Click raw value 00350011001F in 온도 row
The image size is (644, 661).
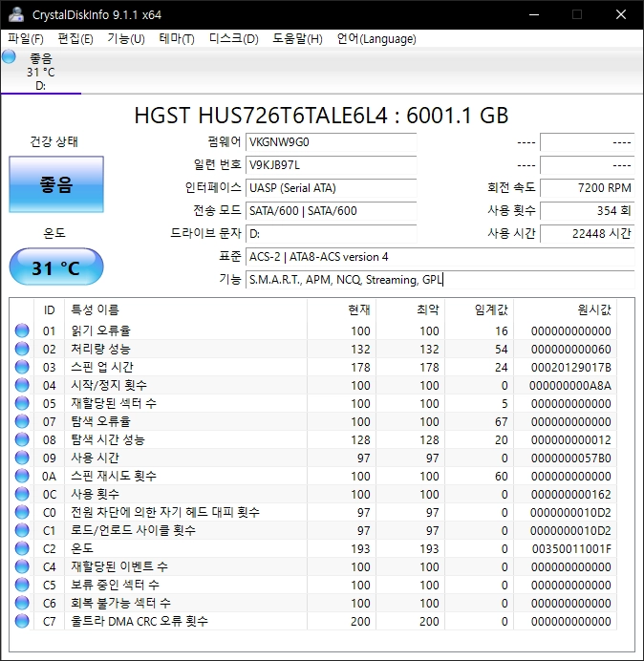click(571, 548)
